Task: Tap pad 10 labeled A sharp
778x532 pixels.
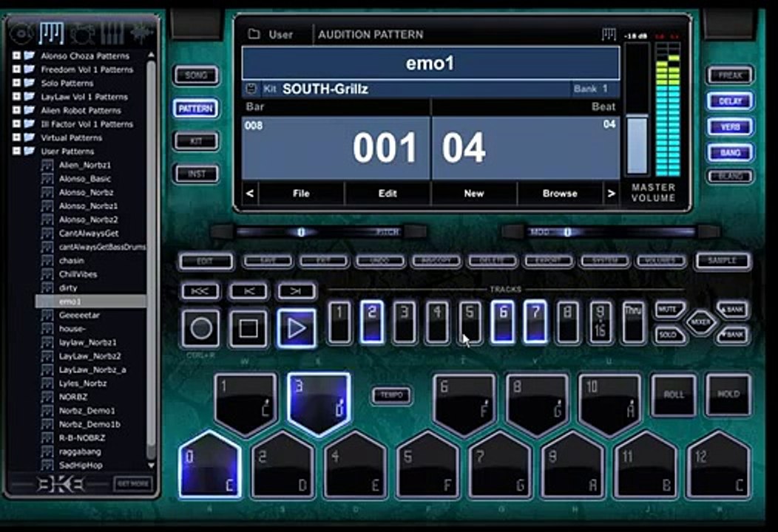Action: (609, 403)
